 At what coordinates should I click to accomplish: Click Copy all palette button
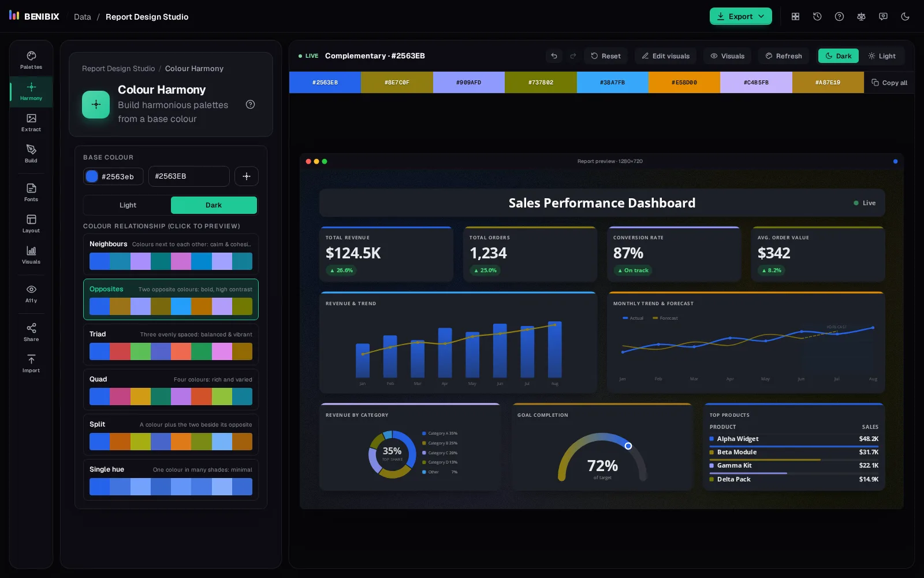point(889,83)
